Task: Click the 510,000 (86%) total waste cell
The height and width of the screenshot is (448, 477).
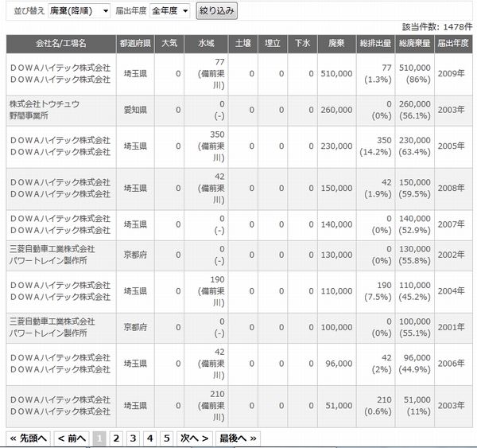Action: (414, 74)
